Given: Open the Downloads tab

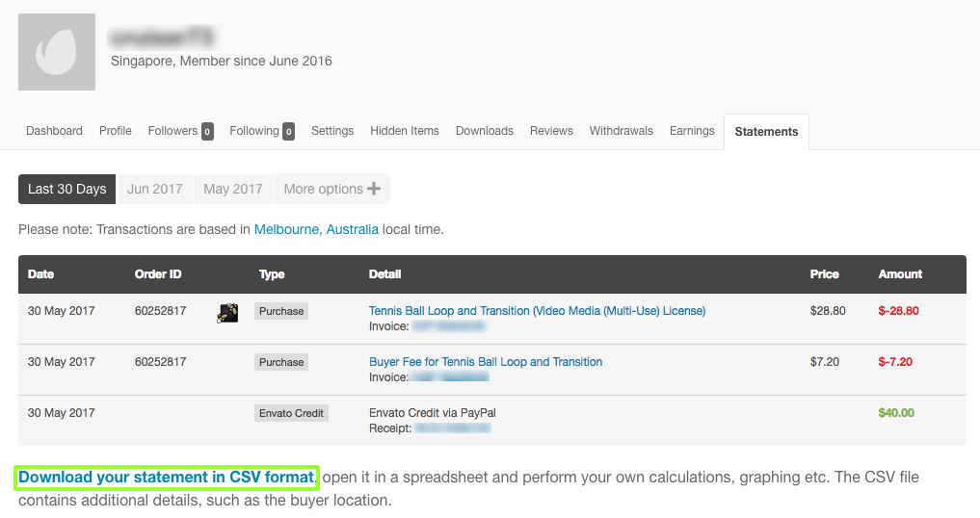Looking at the screenshot, I should (x=485, y=131).
